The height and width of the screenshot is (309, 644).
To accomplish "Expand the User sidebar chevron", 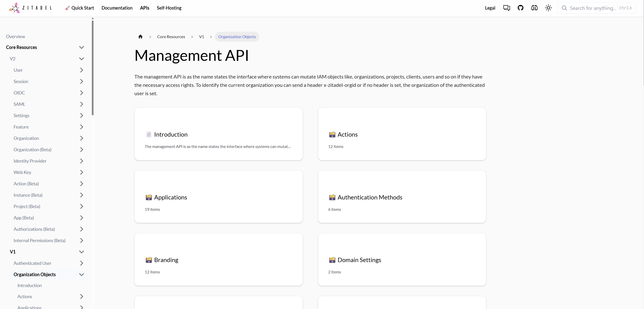I will click(81, 70).
